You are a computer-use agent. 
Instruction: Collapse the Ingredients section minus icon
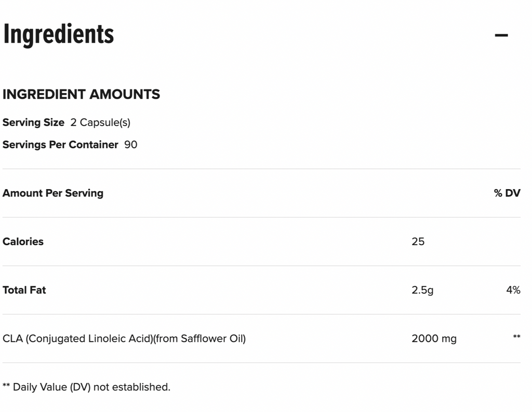click(501, 35)
